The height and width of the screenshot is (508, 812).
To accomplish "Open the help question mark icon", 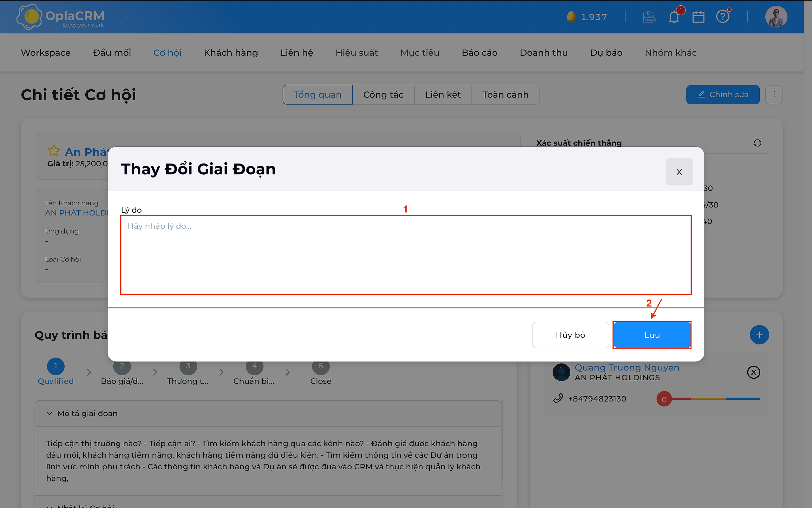I will [723, 16].
